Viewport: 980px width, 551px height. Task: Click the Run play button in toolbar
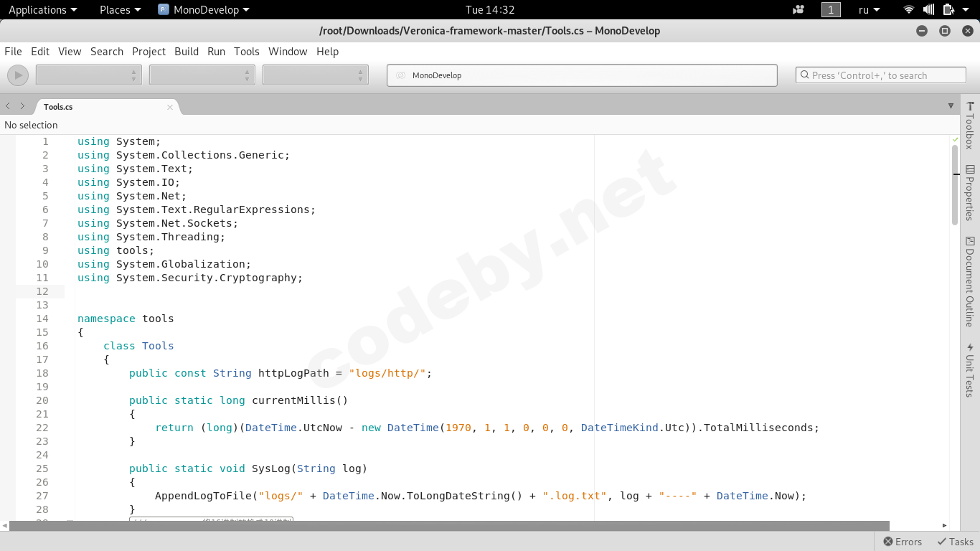click(x=18, y=75)
